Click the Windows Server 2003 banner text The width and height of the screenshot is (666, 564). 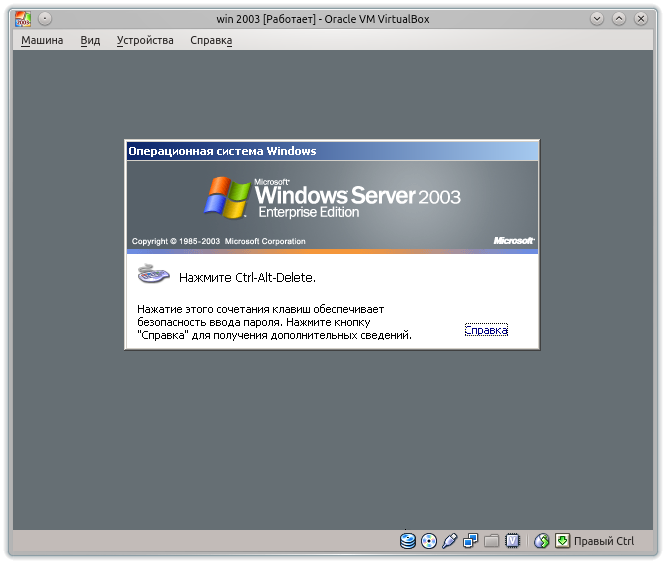pos(357,195)
